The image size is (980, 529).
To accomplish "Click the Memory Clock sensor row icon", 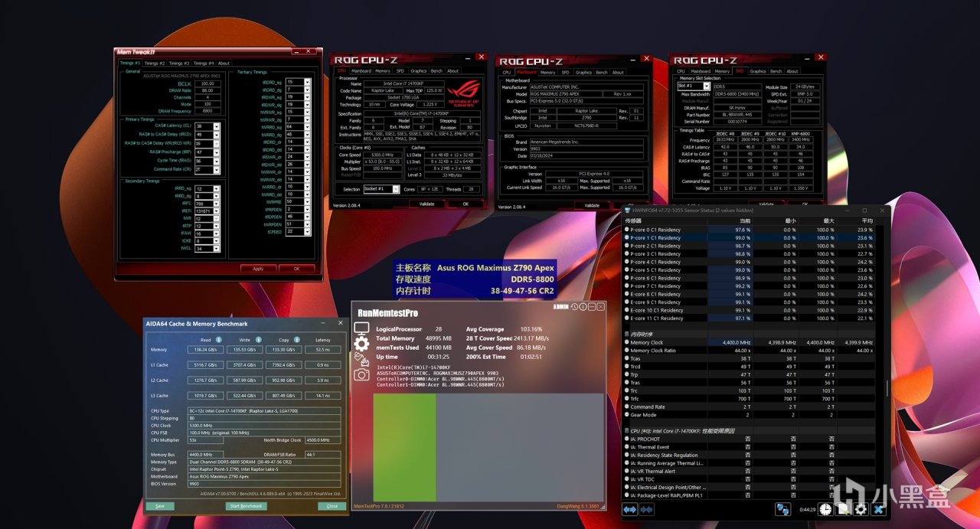I will click(x=627, y=342).
